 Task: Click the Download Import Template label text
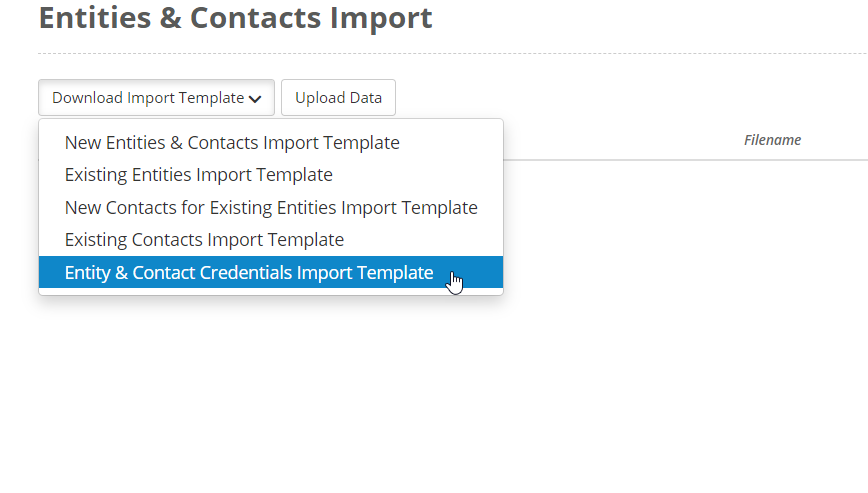pyautogui.click(x=148, y=98)
